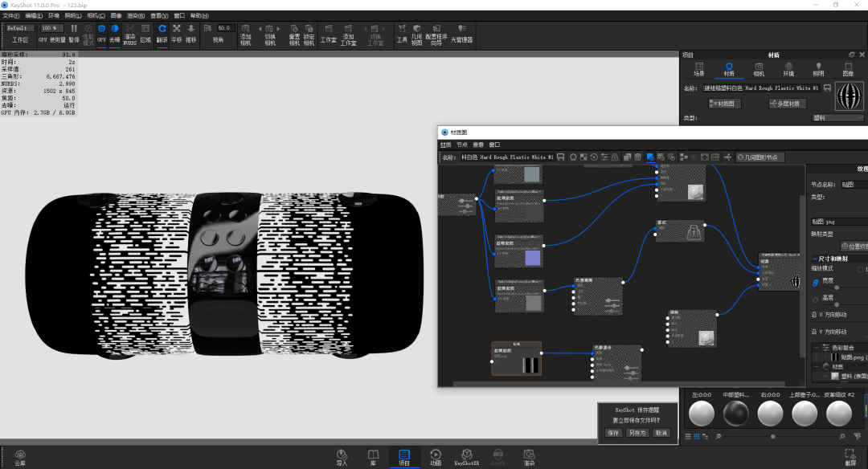Select the 翻滚 tumble camera tool
Viewport: 868px width, 469px height.
pos(162,34)
